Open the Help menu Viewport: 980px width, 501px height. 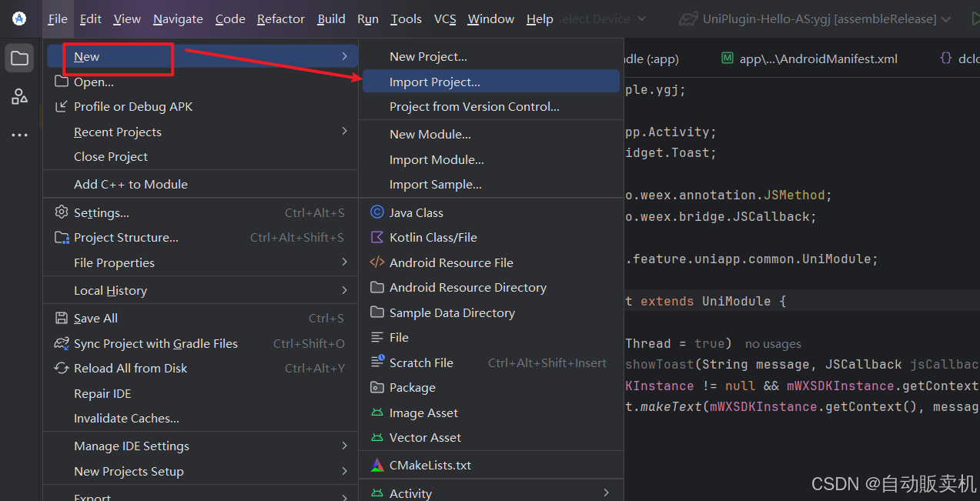coord(540,18)
